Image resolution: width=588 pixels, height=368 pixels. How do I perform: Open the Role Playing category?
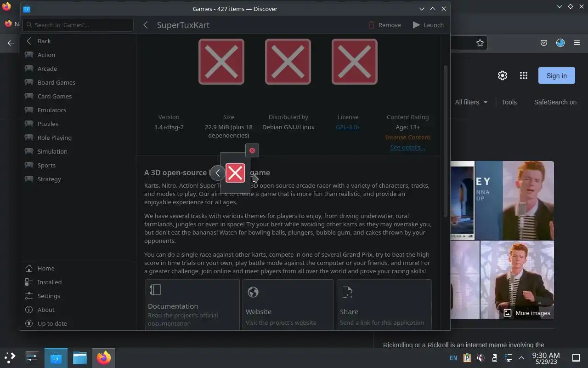(78, 138)
